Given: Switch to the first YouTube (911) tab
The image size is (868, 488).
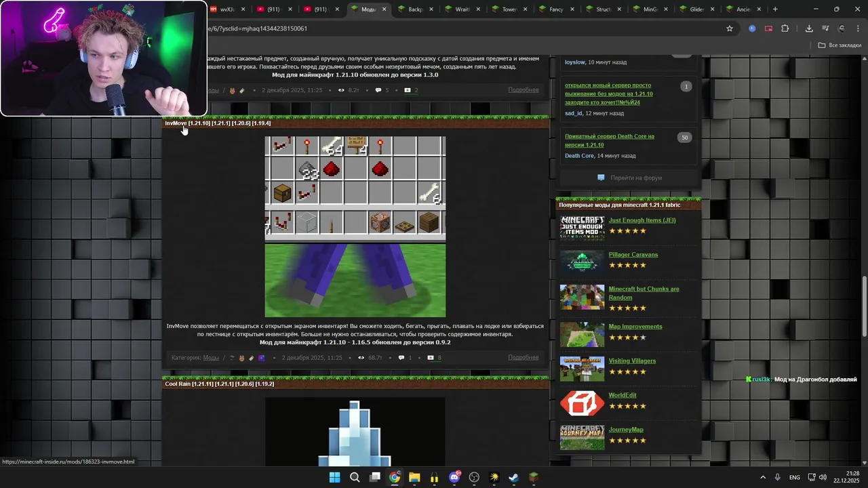Looking at the screenshot, I should pyautogui.click(x=274, y=9).
